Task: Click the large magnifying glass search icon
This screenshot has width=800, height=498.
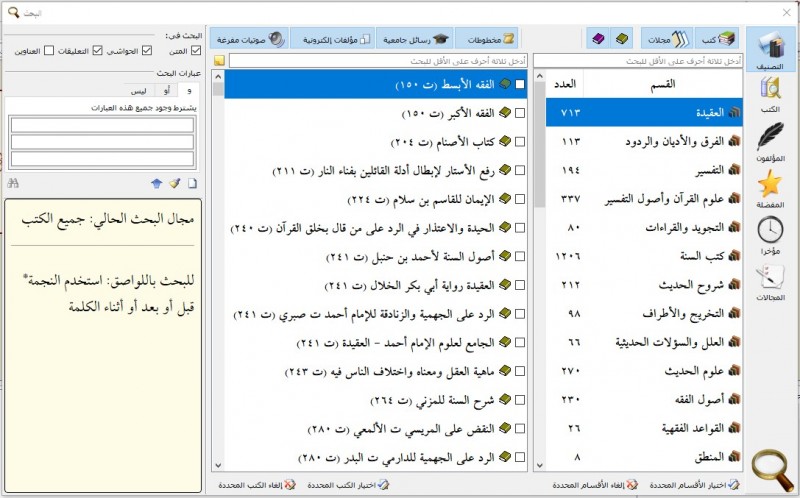Action: pos(772,470)
